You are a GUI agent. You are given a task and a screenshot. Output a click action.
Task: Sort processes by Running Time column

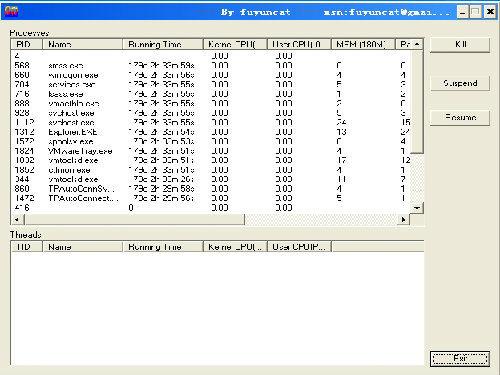pyautogui.click(x=163, y=44)
